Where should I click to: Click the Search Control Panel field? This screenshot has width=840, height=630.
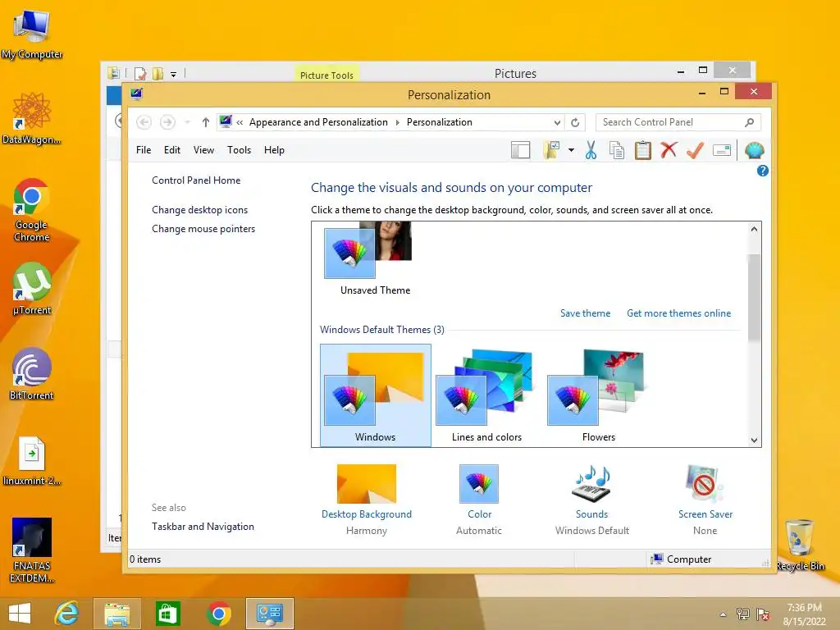click(678, 122)
